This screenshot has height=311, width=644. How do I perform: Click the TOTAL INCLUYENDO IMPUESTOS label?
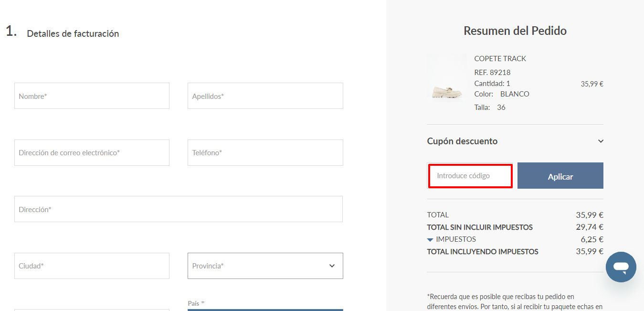(x=483, y=252)
